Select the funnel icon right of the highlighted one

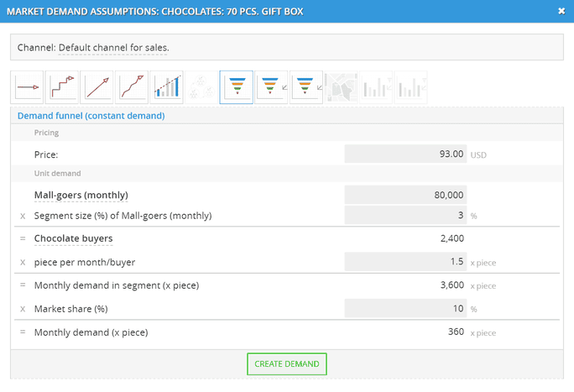tap(272, 86)
